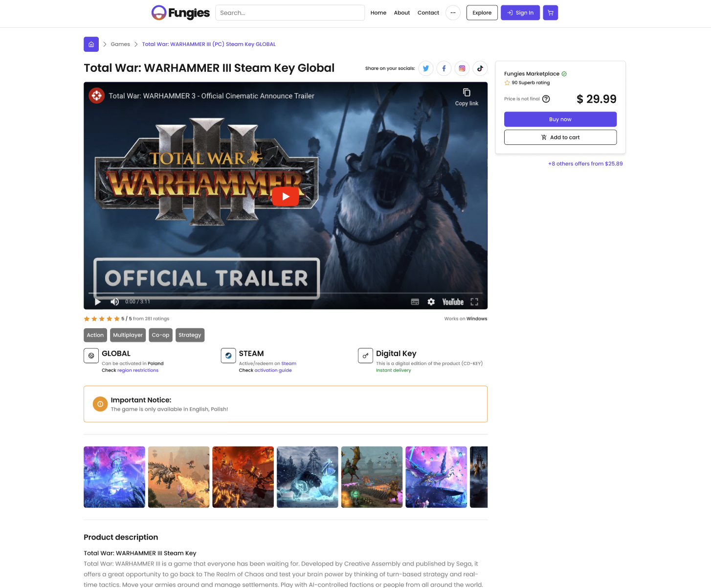Screen dimensions: 711x588
Task: Open the purple floating city screenshot
Action: 114,477
